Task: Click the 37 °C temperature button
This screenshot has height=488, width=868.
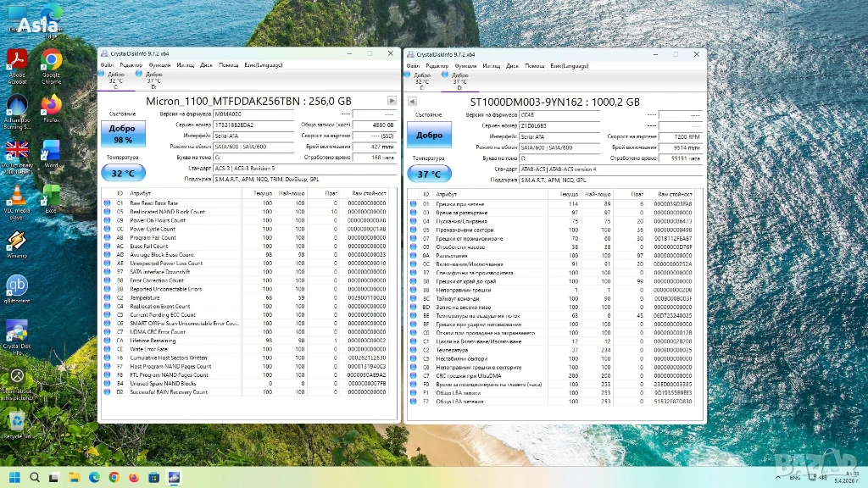Action: pyautogui.click(x=429, y=175)
